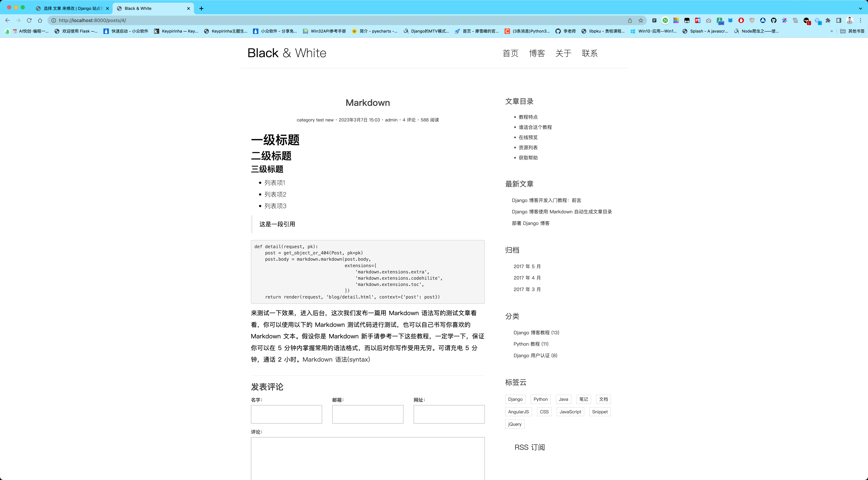The image size is (868, 480).
Task: Open the camera screenshot extension
Action: pos(709,20)
